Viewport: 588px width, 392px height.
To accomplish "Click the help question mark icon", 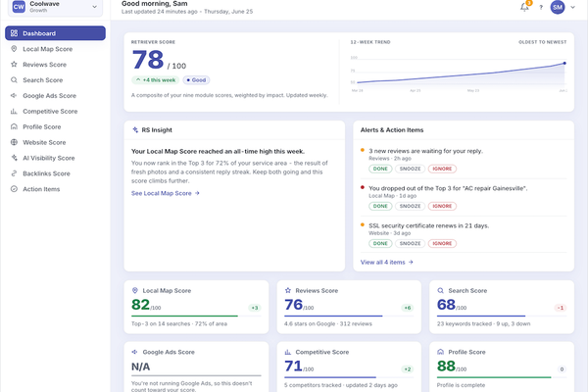I will pyautogui.click(x=541, y=7).
